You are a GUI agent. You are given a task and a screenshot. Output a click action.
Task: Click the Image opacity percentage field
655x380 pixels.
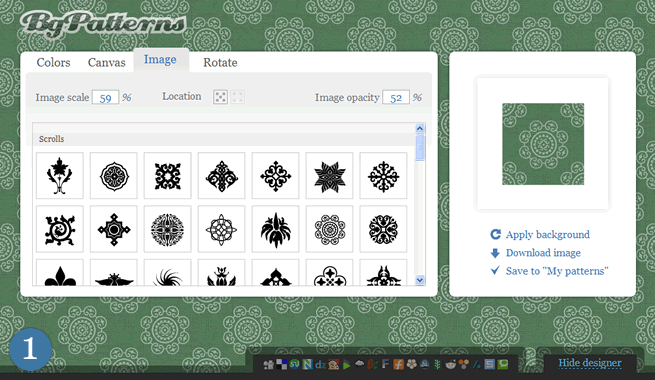[396, 97]
